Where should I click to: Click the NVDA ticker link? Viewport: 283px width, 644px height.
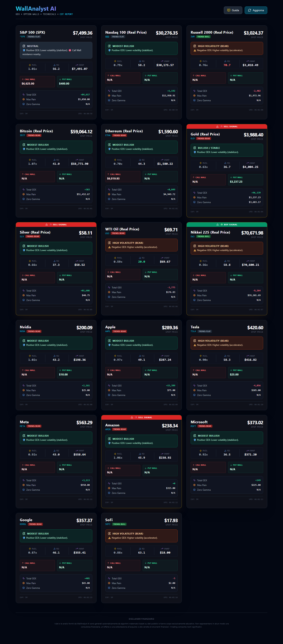[22, 331]
